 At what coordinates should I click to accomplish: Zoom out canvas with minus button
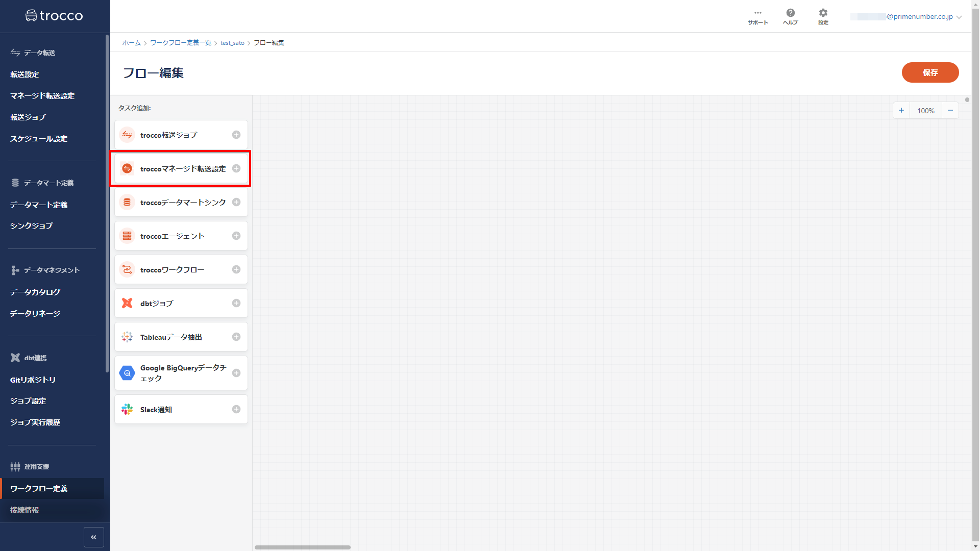(x=950, y=110)
